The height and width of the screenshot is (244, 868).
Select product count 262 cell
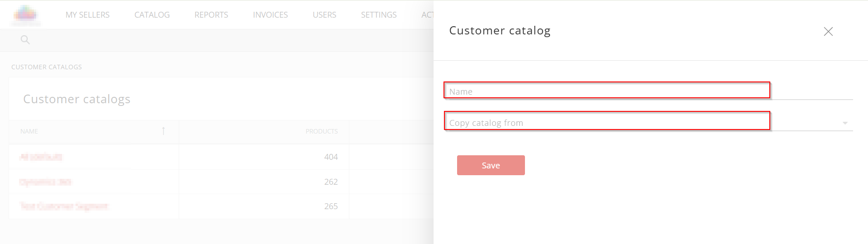pos(331,182)
